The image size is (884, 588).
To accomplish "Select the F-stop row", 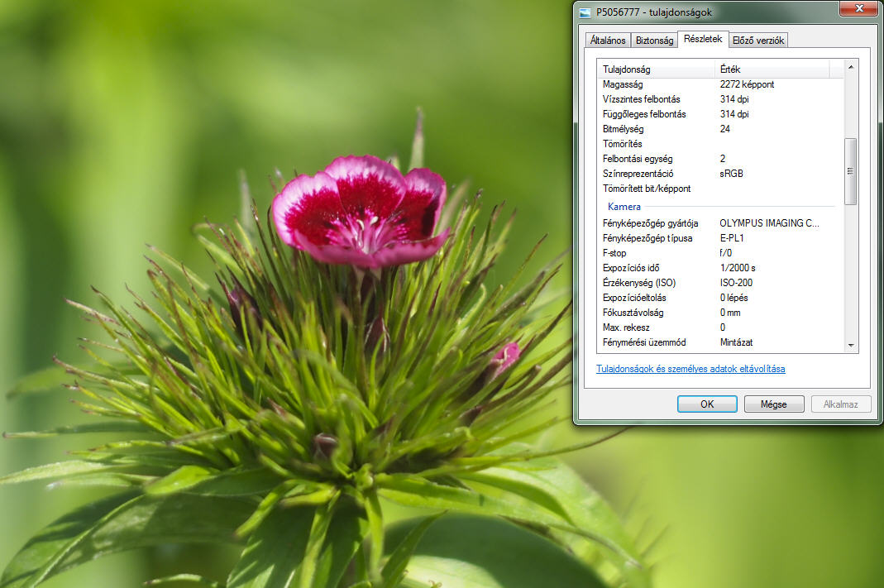I will (x=721, y=253).
